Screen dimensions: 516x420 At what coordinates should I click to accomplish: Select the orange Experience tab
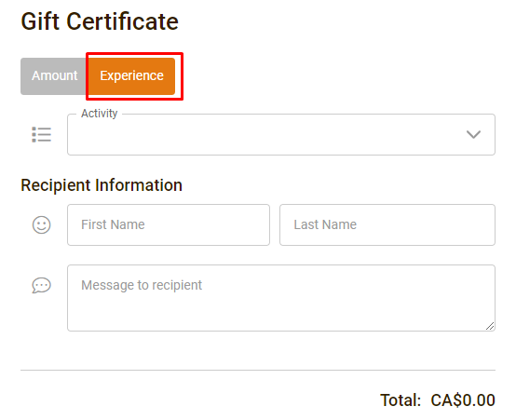click(131, 76)
